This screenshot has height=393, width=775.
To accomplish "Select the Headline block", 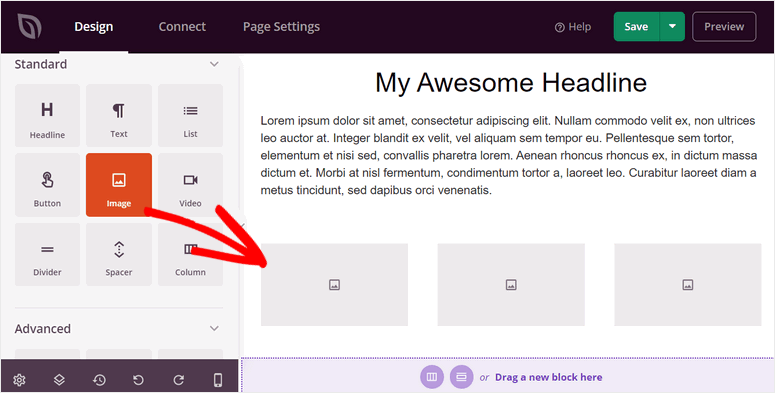I will (47, 116).
